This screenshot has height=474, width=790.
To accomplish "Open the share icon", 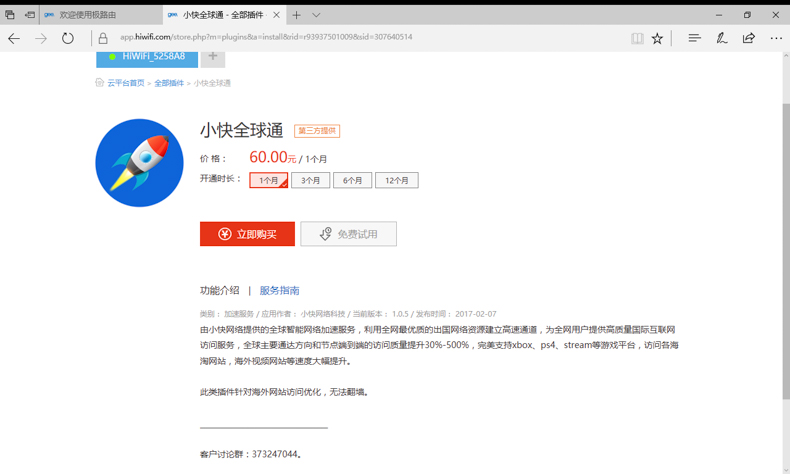I will 748,38.
